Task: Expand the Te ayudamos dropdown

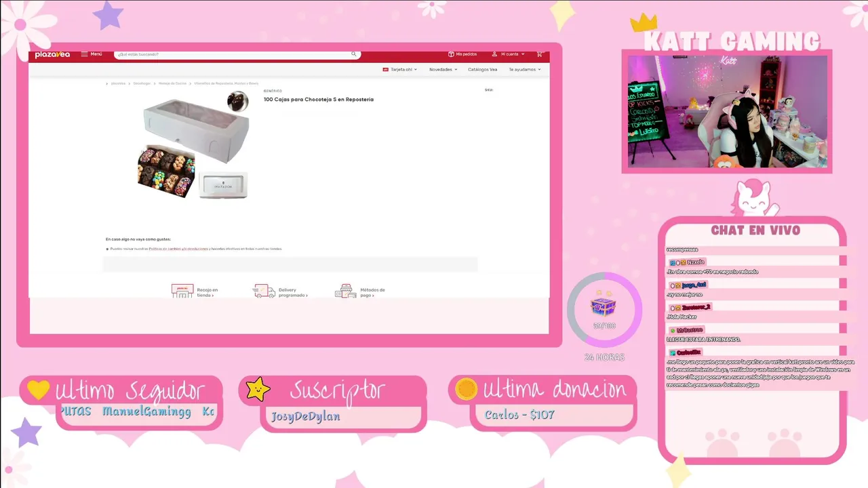Action: [525, 69]
